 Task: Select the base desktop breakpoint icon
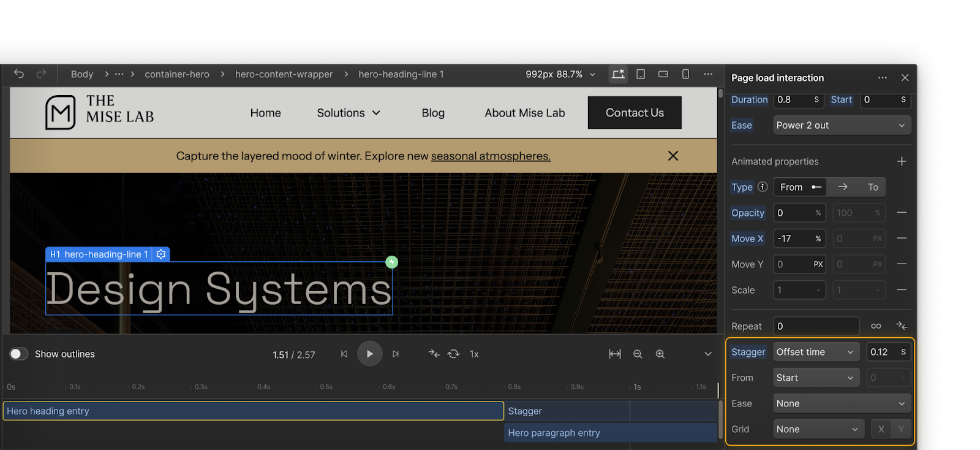(618, 74)
